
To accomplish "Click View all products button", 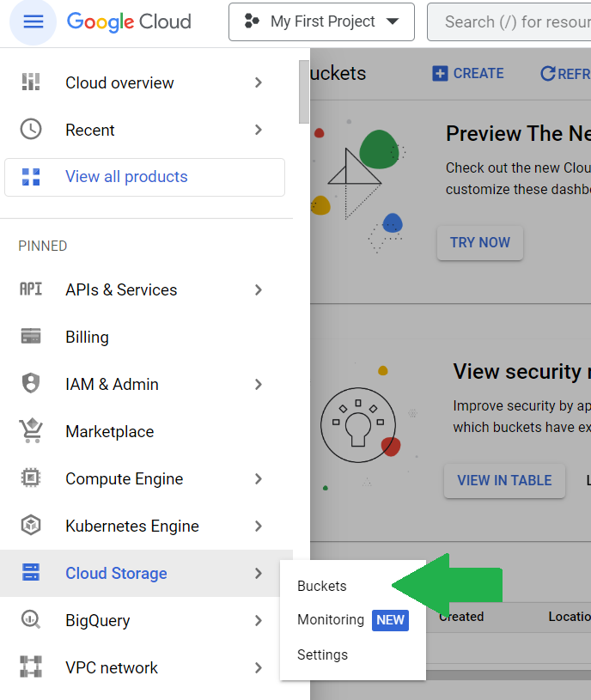I will click(144, 177).
